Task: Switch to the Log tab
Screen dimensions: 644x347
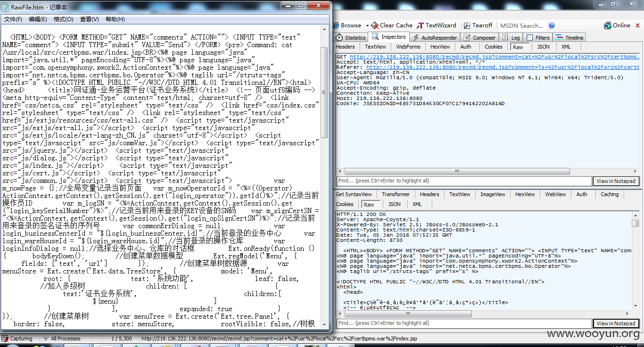Action: [512, 38]
